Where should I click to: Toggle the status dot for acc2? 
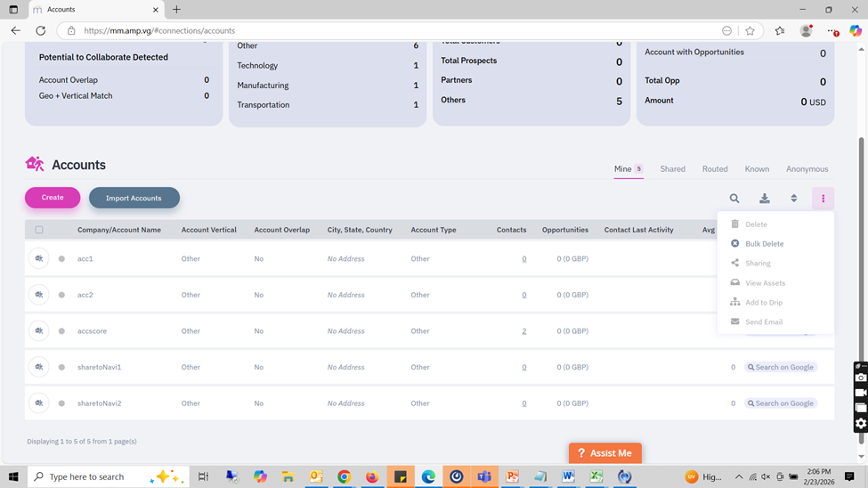[x=61, y=295]
